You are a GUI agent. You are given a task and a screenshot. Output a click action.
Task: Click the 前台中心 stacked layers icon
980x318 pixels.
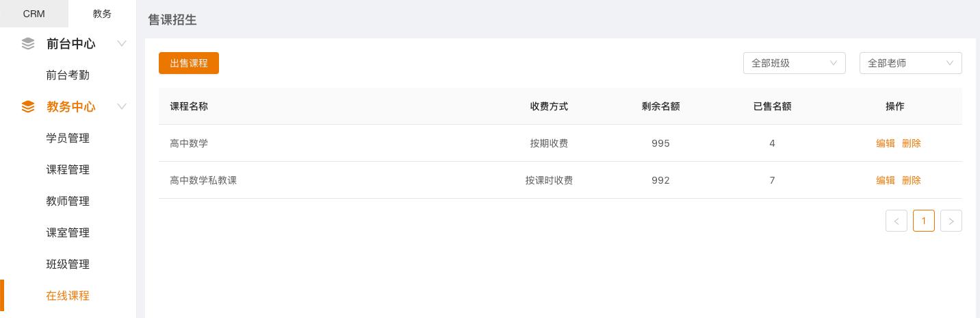click(28, 44)
